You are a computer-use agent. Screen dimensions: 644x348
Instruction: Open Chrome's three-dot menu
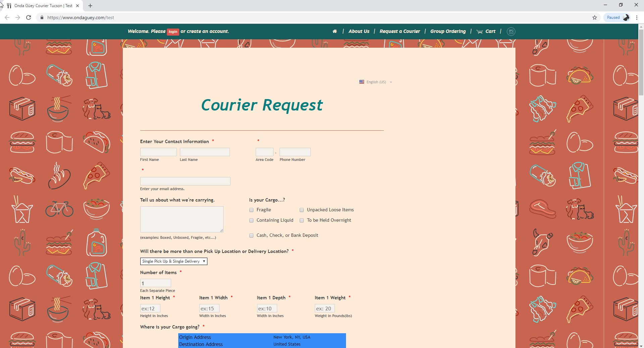637,17
